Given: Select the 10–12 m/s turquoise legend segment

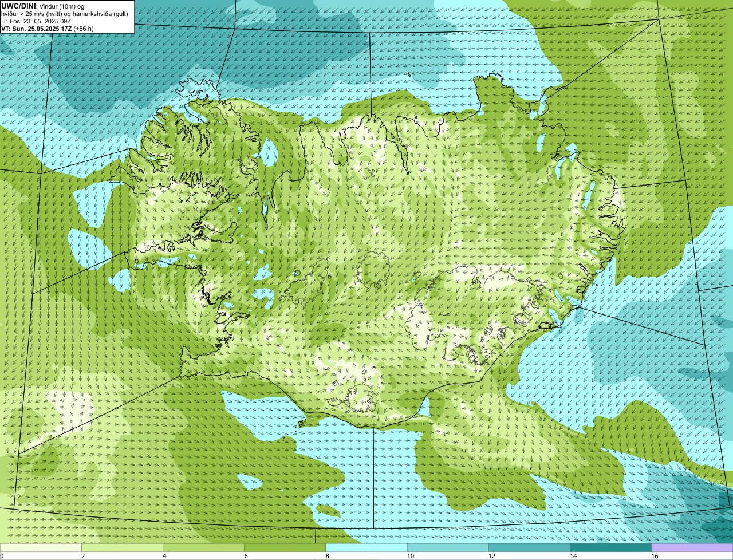Looking at the screenshot, I should coord(448,548).
